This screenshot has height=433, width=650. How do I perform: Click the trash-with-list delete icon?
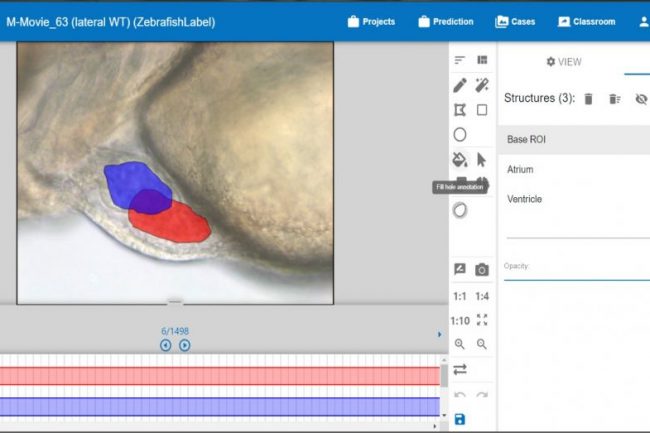coord(615,99)
